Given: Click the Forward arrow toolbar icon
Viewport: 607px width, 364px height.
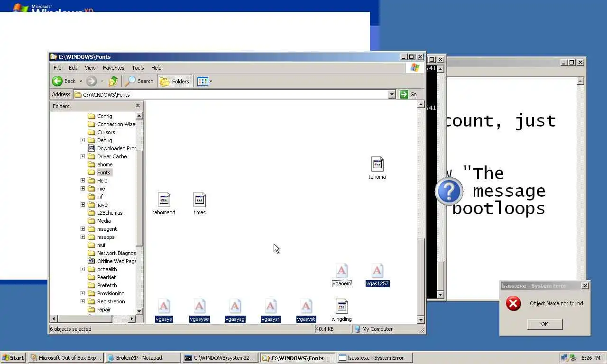Looking at the screenshot, I should pyautogui.click(x=92, y=81).
